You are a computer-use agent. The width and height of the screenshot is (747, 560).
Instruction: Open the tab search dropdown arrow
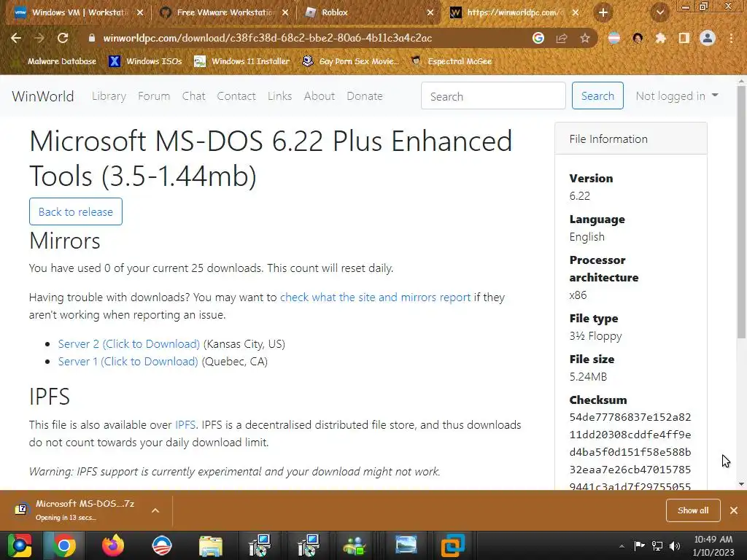coord(660,12)
